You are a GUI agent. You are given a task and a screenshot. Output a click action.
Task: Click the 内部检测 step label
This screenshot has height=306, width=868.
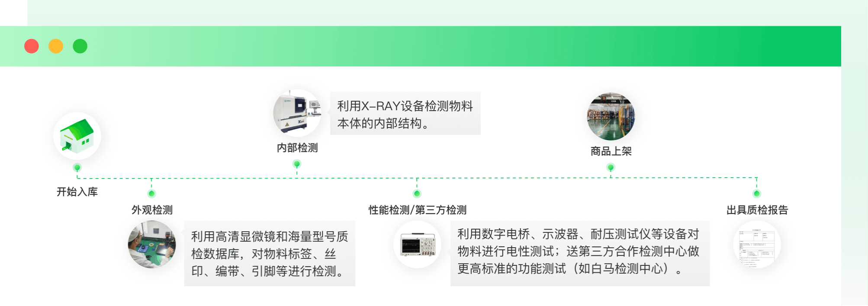click(297, 148)
